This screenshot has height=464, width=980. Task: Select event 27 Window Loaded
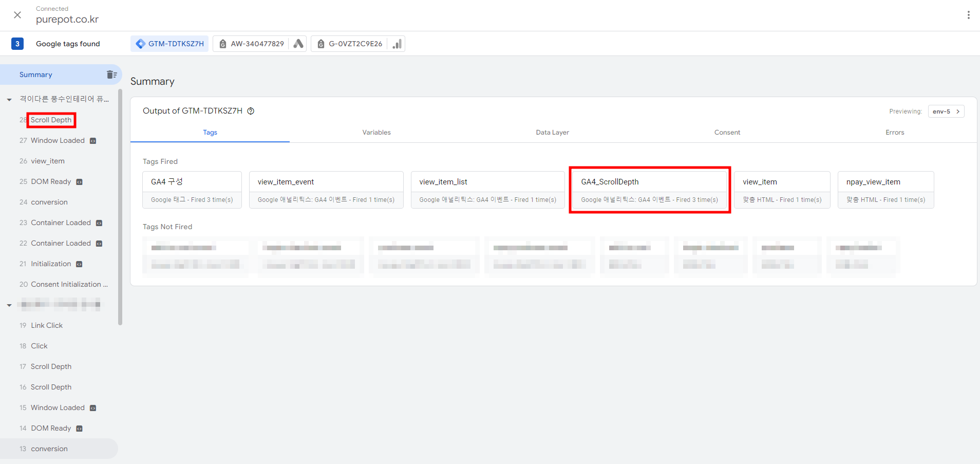coord(58,140)
